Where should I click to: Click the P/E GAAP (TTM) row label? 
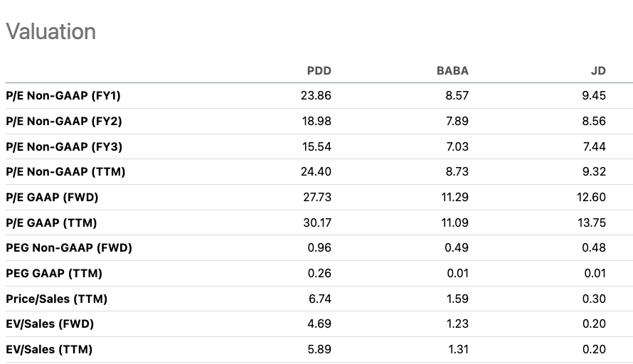point(51,223)
